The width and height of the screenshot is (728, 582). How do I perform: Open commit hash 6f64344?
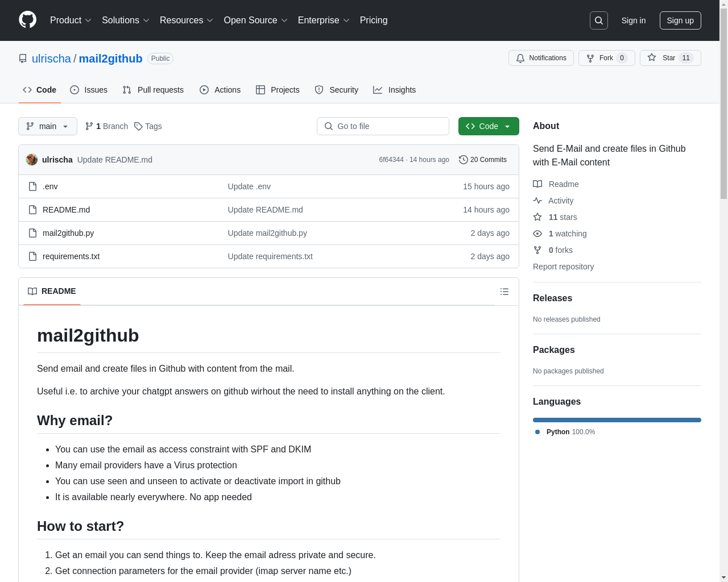(391, 160)
